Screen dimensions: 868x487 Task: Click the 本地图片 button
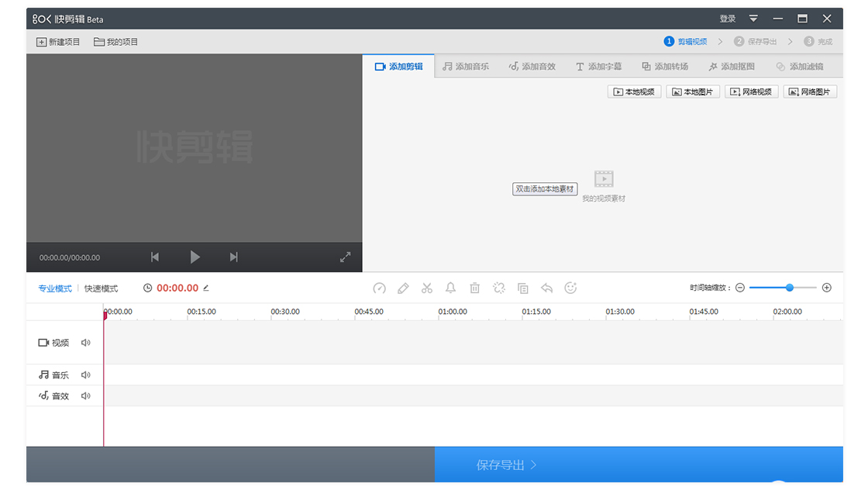[x=693, y=92]
